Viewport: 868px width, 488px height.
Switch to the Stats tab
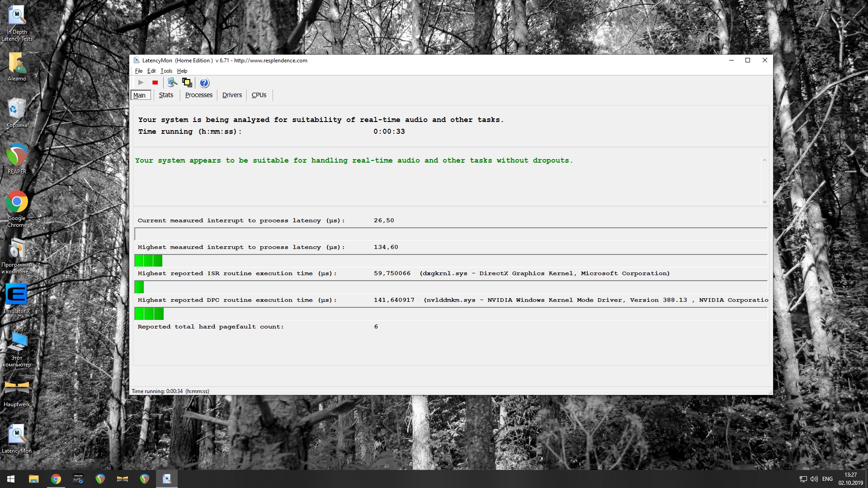(166, 95)
